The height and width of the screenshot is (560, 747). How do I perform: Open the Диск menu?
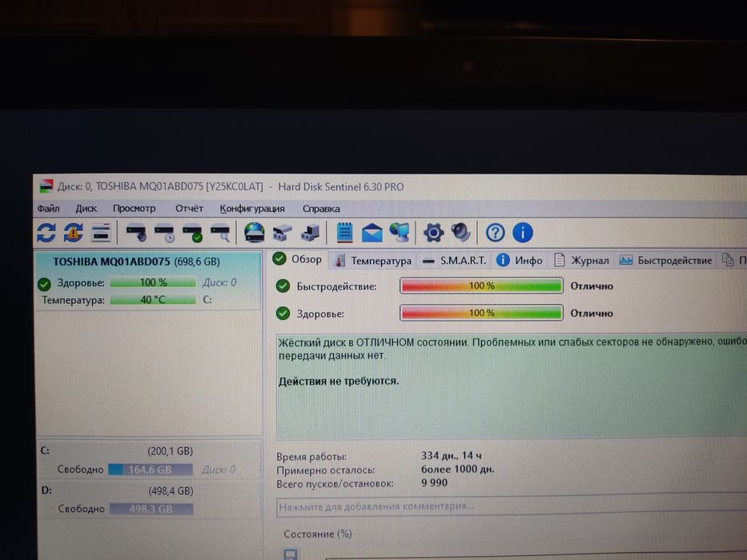coord(86,208)
